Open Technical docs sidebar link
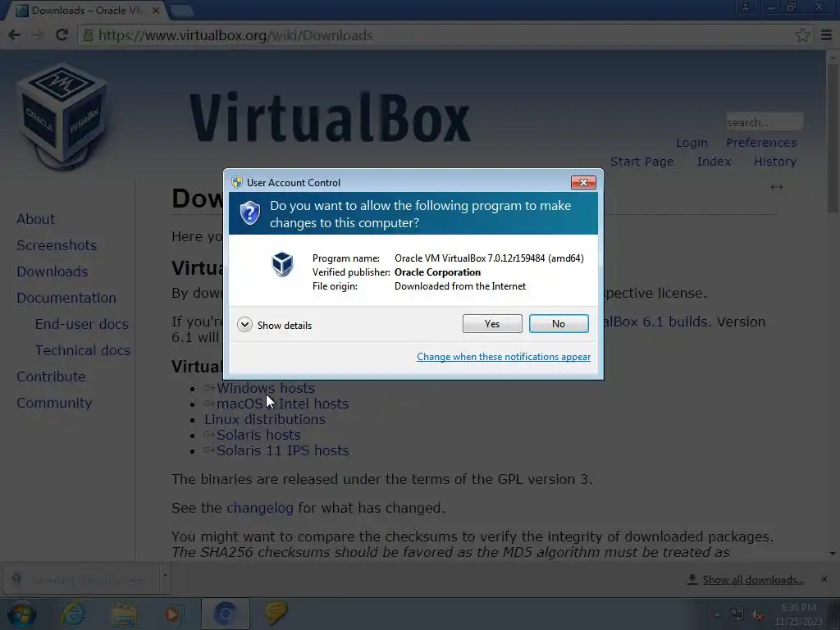The width and height of the screenshot is (840, 630). tap(83, 350)
